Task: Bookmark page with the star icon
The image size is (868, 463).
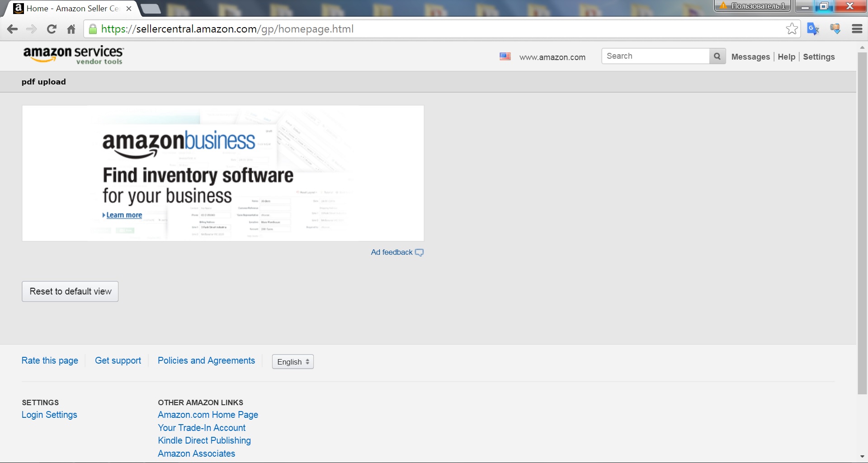Action: (x=792, y=29)
